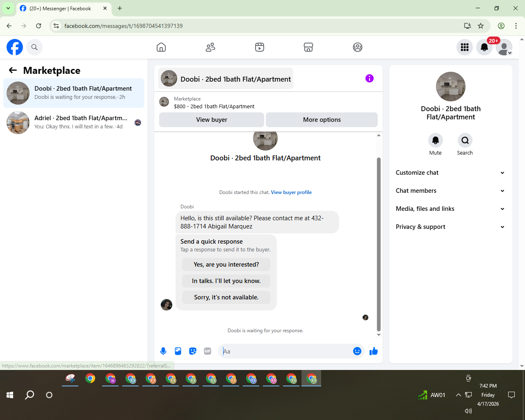Click the View buyer button

tap(212, 120)
